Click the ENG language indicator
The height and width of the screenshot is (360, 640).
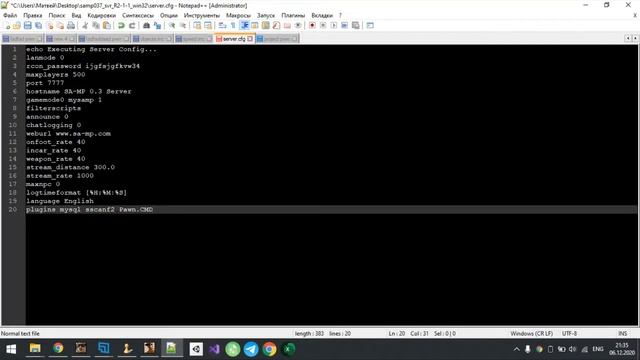pos(598,349)
